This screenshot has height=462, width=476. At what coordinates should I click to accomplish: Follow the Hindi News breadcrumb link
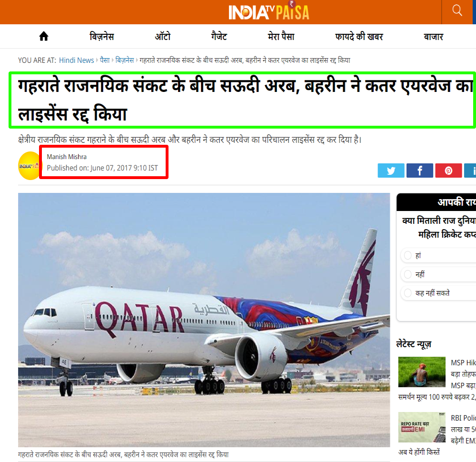coord(77,60)
